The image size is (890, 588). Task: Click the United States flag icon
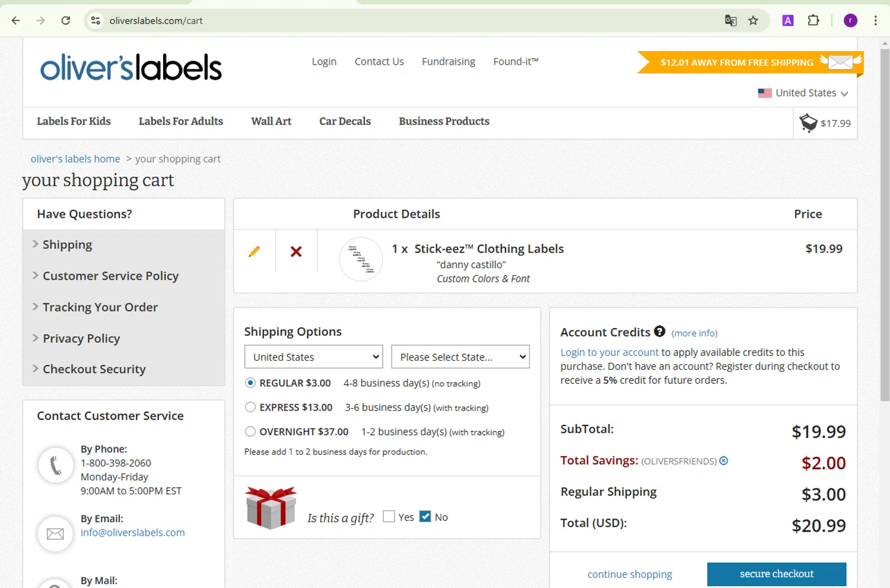click(x=765, y=93)
